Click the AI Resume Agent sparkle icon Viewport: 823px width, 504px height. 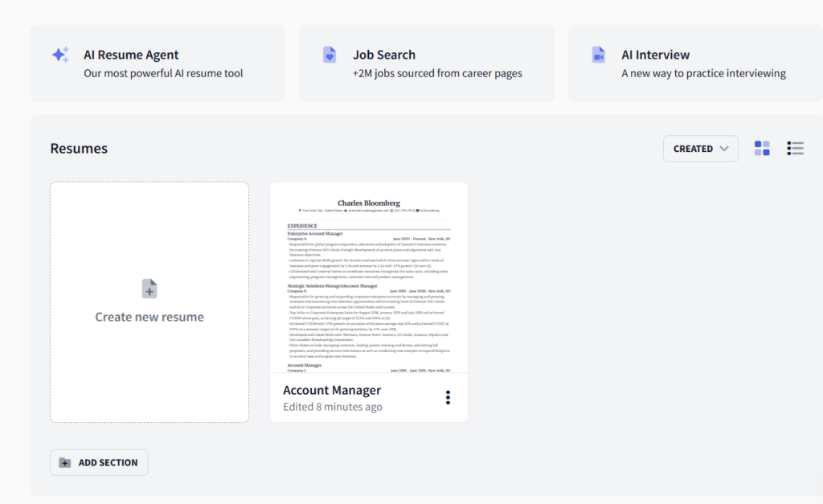tap(60, 55)
